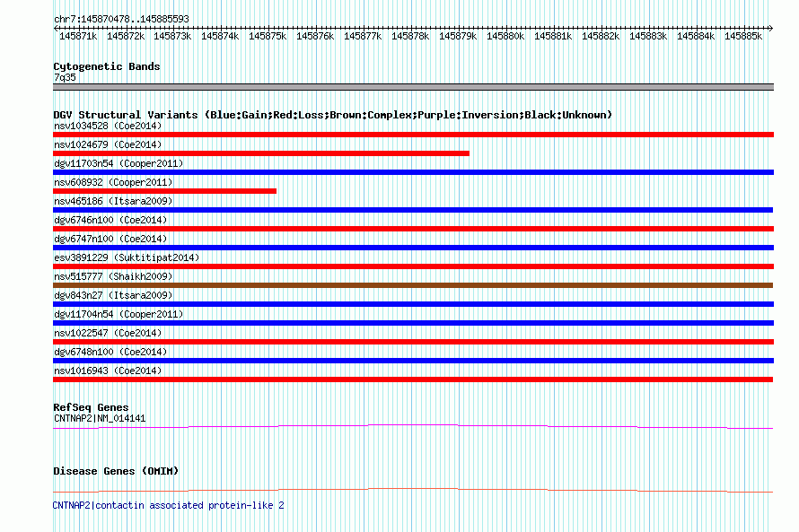Screen dimensions: 799x532
Task: Click the Cytogenetic Bands track title
Action: [x=107, y=66]
